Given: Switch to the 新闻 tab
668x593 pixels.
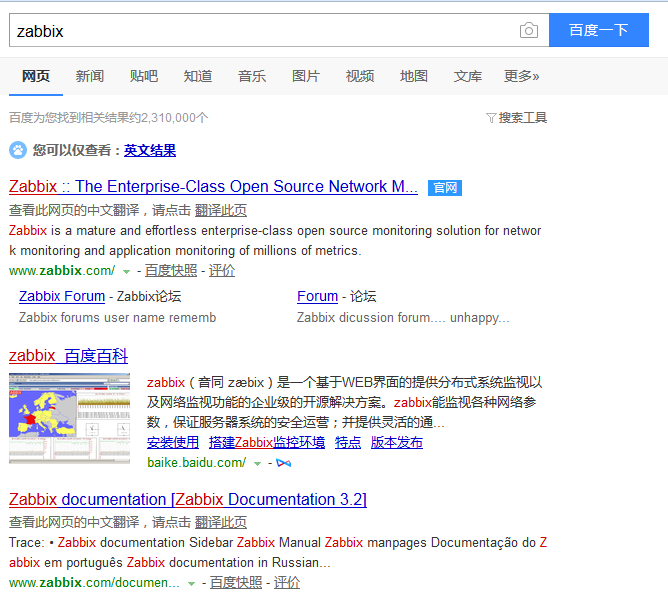Looking at the screenshot, I should coord(90,76).
